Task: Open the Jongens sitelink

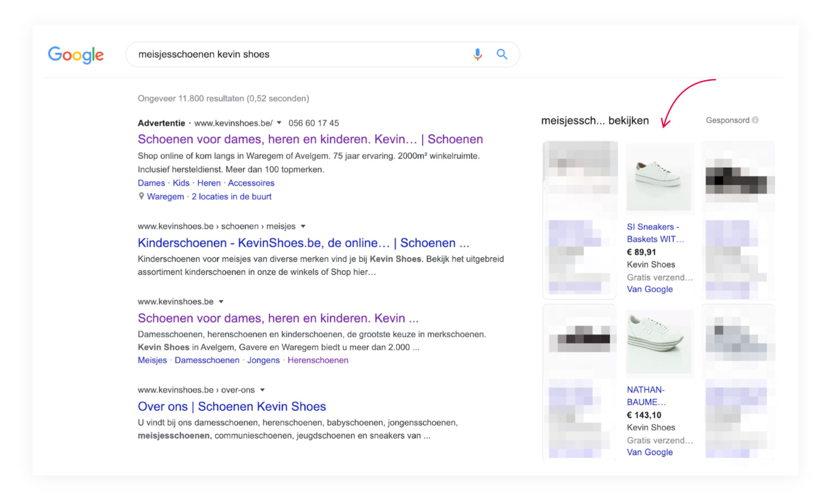Action: [x=263, y=360]
